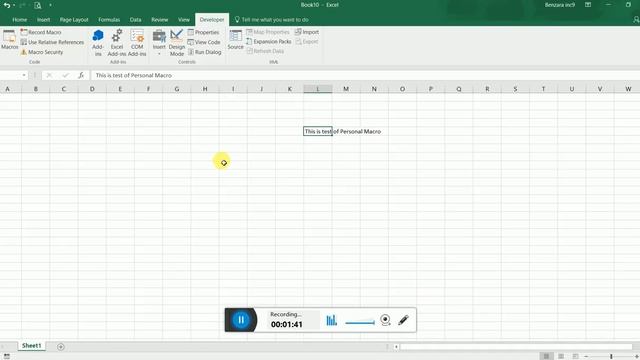Click Refresh Data
This screenshot has width=640, height=360.
[x=265, y=51]
